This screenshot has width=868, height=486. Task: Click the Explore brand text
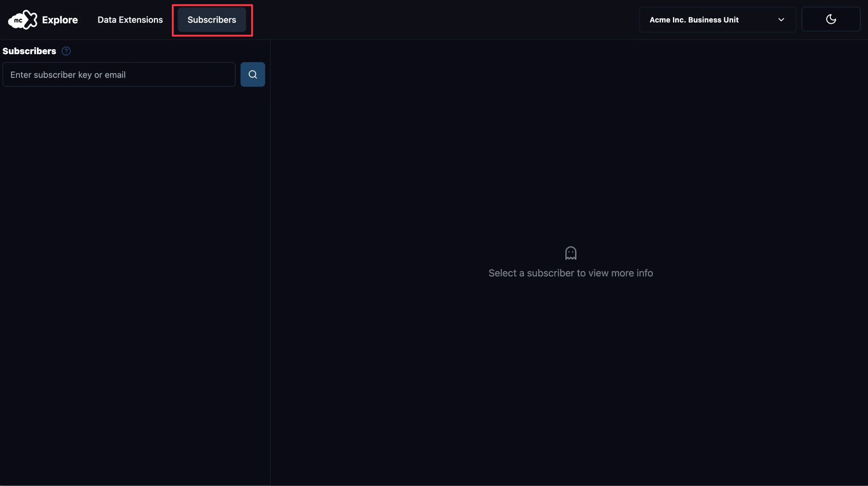60,20
